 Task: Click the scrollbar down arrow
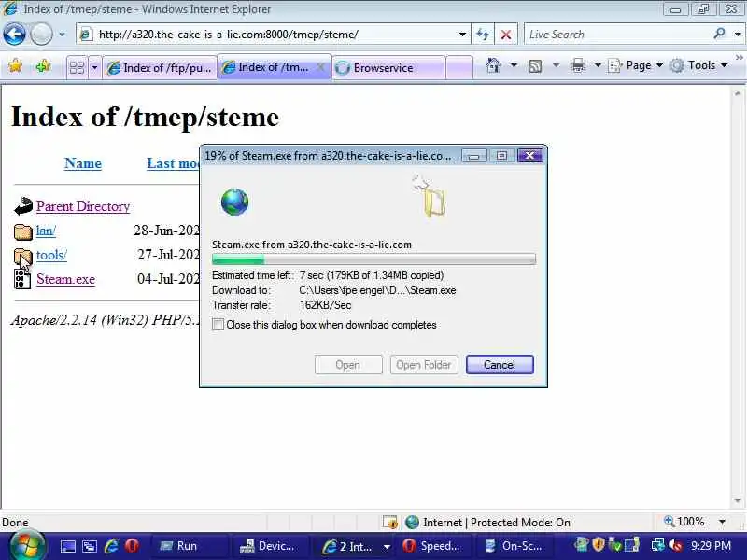point(738,501)
